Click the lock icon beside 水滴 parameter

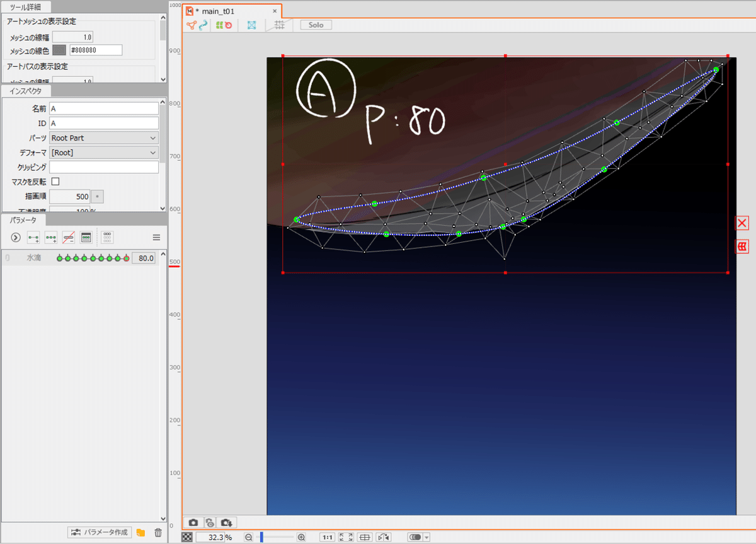tap(7, 258)
